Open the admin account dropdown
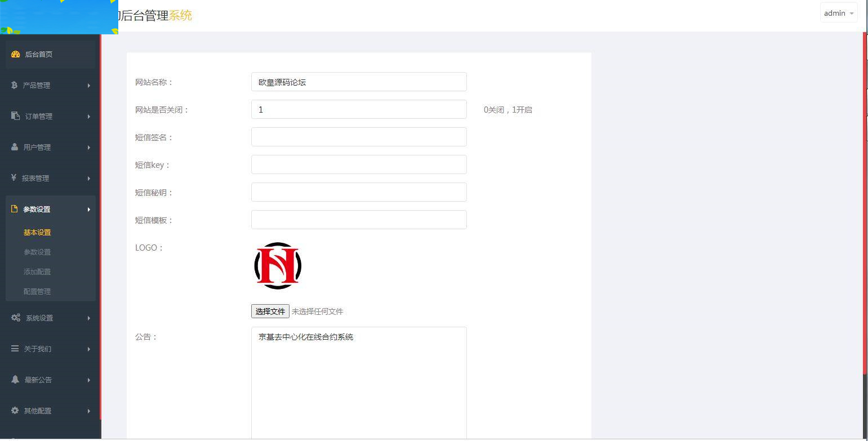 tap(839, 13)
